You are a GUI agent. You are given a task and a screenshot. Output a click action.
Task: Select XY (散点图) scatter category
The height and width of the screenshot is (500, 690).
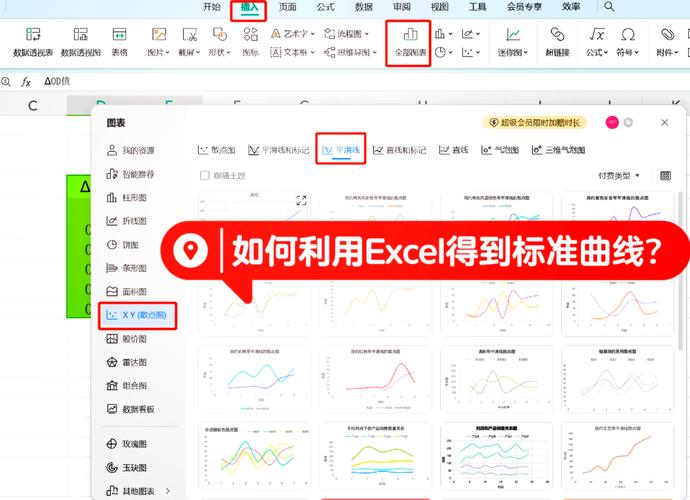[137, 315]
